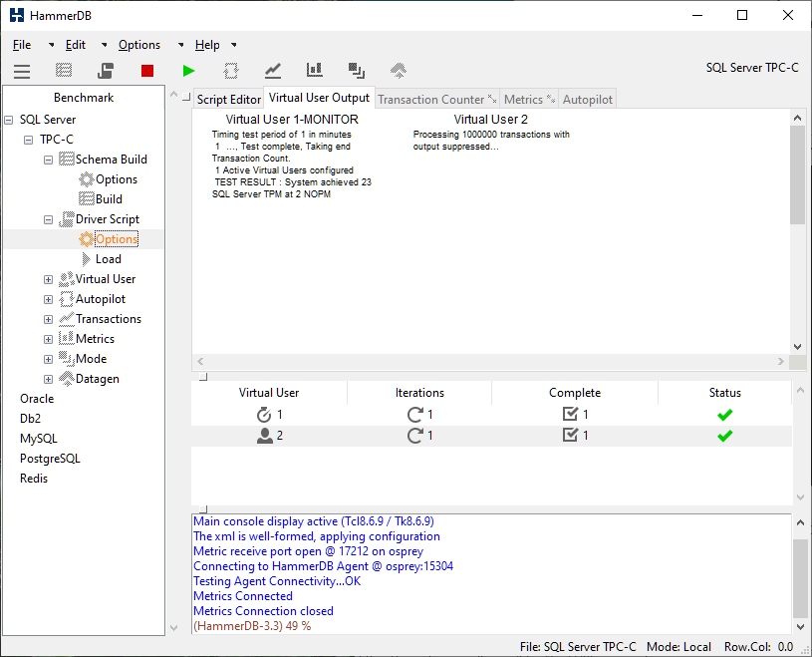The height and width of the screenshot is (657, 812).
Task: Click the virtual user output vertical scrollbar thumb
Action: (797, 175)
